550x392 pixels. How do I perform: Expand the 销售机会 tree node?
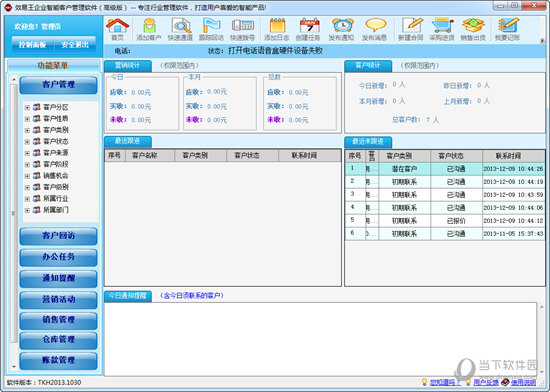27,176
